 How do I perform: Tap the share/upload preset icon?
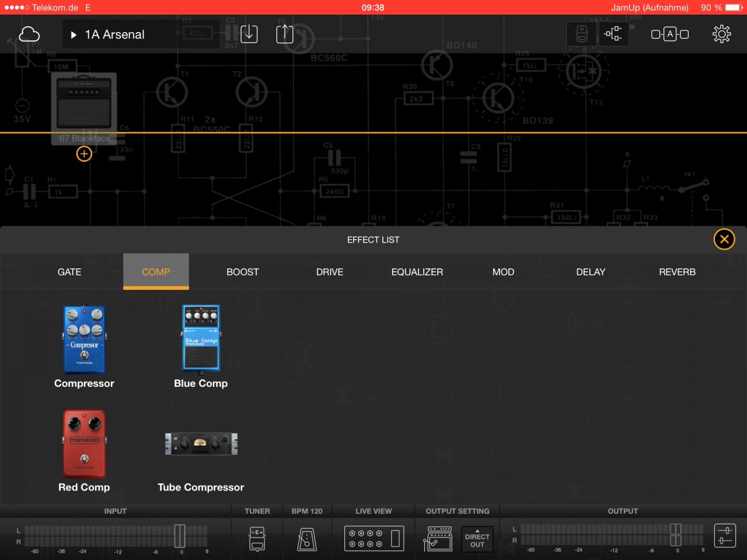pos(285,34)
